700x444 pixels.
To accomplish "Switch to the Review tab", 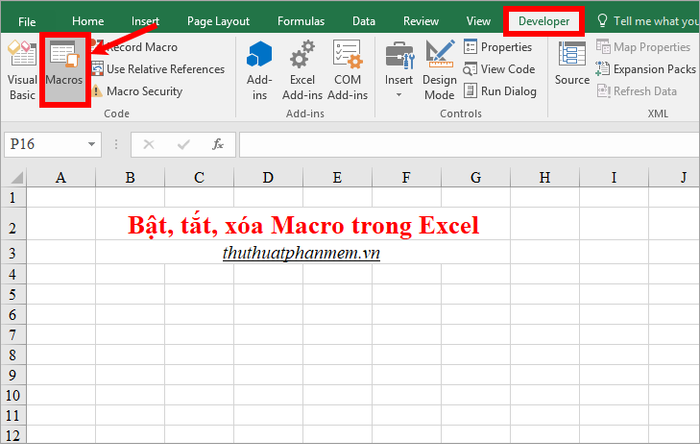I will click(x=421, y=21).
